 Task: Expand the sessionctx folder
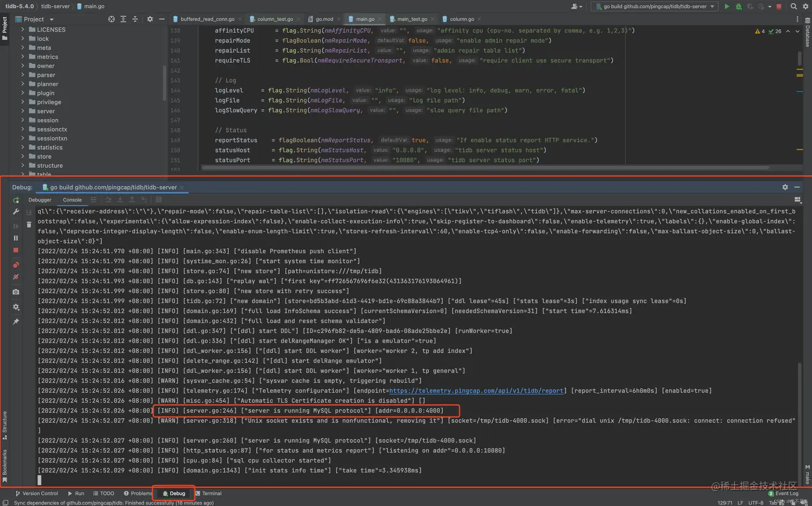tap(23, 129)
